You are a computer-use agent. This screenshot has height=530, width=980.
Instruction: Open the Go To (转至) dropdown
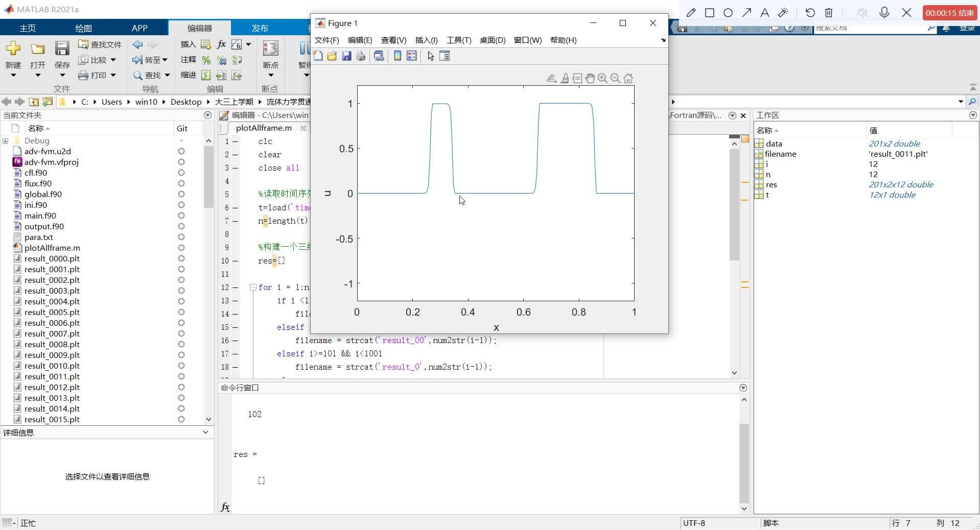pos(150,60)
